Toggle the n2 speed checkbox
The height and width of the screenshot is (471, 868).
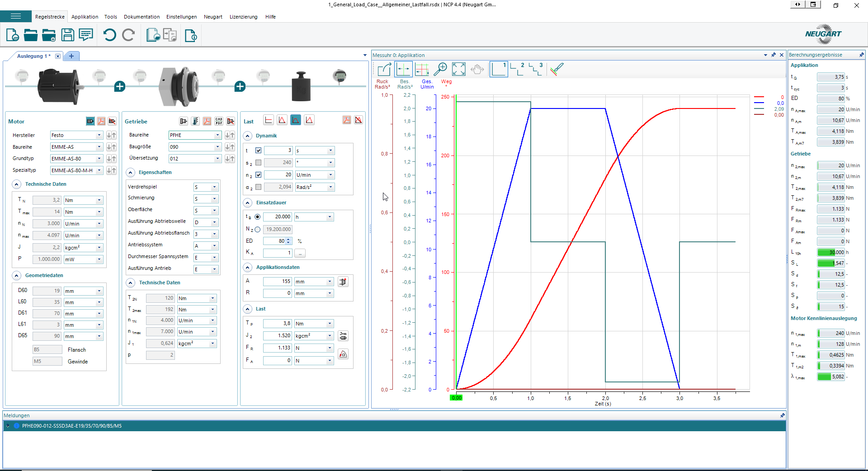point(258,175)
